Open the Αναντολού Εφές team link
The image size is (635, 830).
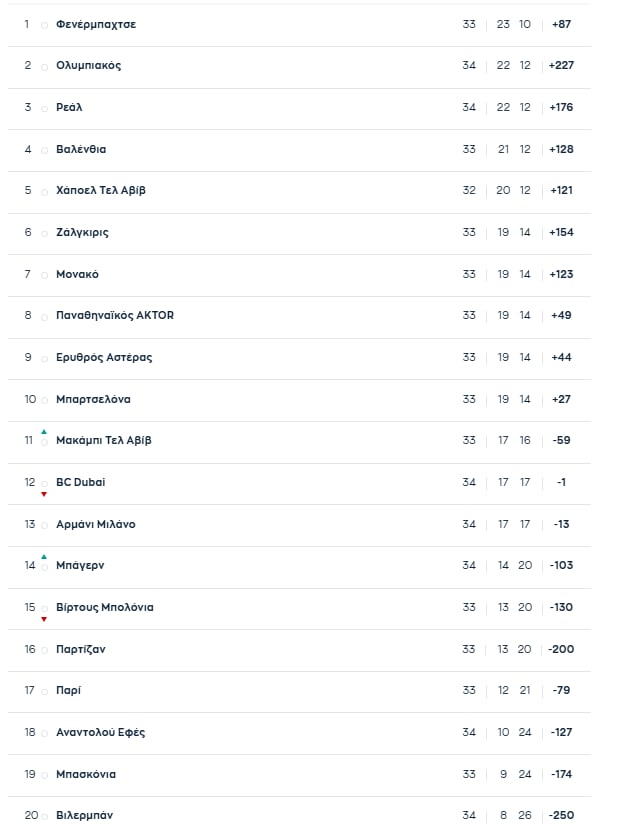(x=100, y=732)
